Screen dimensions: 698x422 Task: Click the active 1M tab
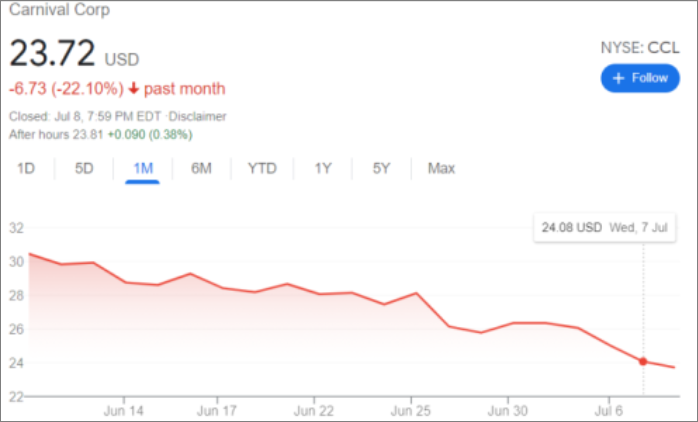click(143, 168)
